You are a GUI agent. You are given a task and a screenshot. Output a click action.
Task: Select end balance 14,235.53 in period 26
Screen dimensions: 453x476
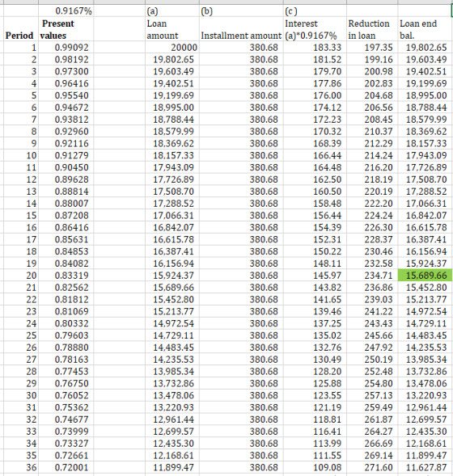pyautogui.click(x=426, y=348)
